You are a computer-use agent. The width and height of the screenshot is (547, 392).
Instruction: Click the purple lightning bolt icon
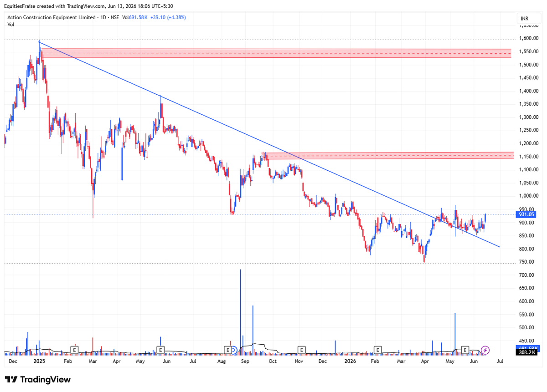point(485,350)
